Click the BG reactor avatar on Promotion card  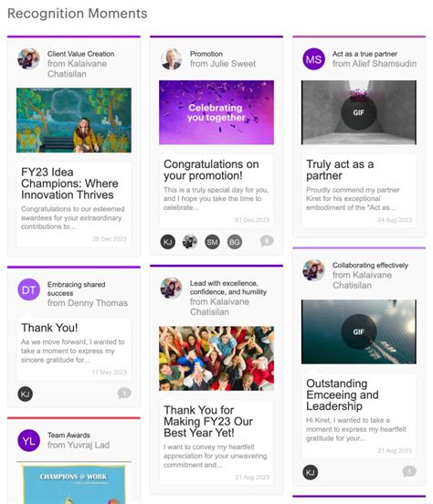(234, 242)
